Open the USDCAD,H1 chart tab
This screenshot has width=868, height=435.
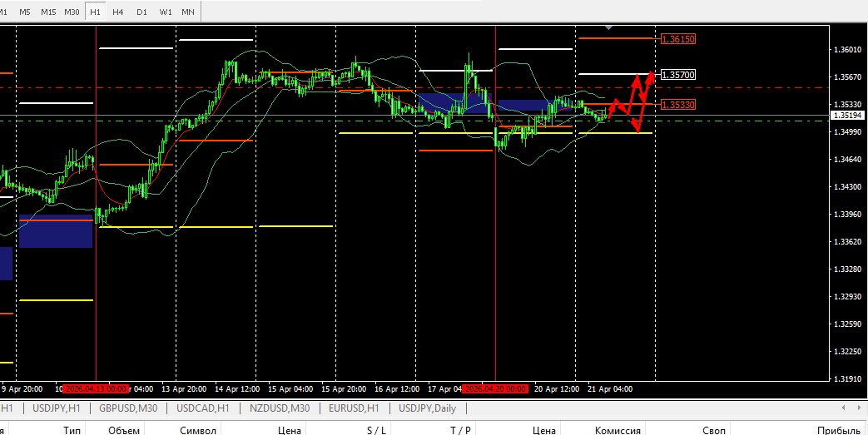tap(203, 408)
